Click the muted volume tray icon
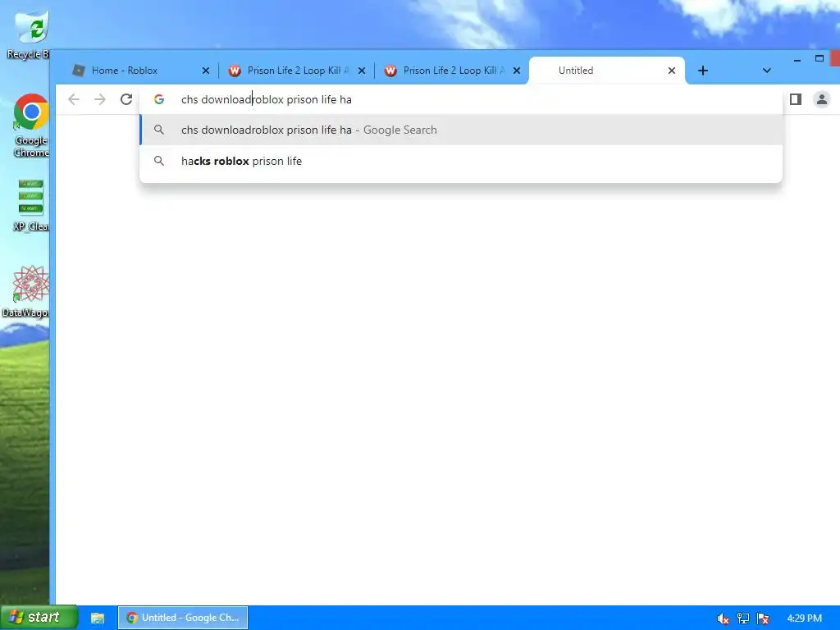 723,619
